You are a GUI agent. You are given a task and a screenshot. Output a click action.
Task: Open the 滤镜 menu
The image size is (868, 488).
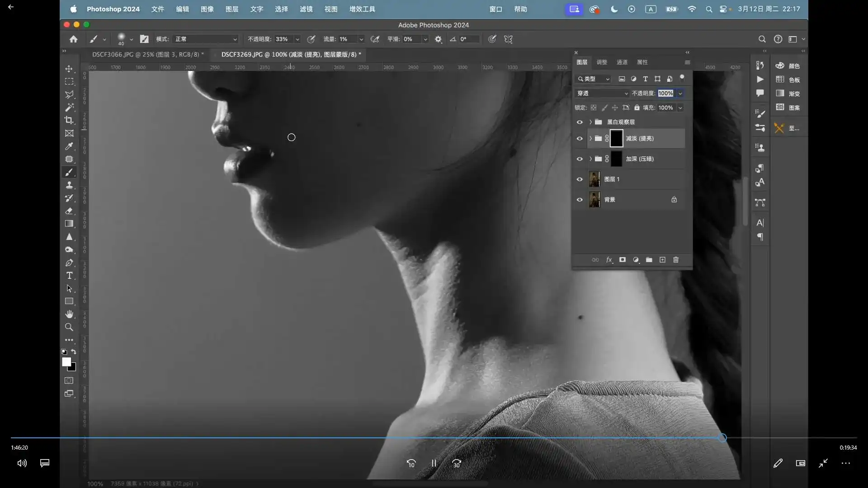click(x=306, y=9)
